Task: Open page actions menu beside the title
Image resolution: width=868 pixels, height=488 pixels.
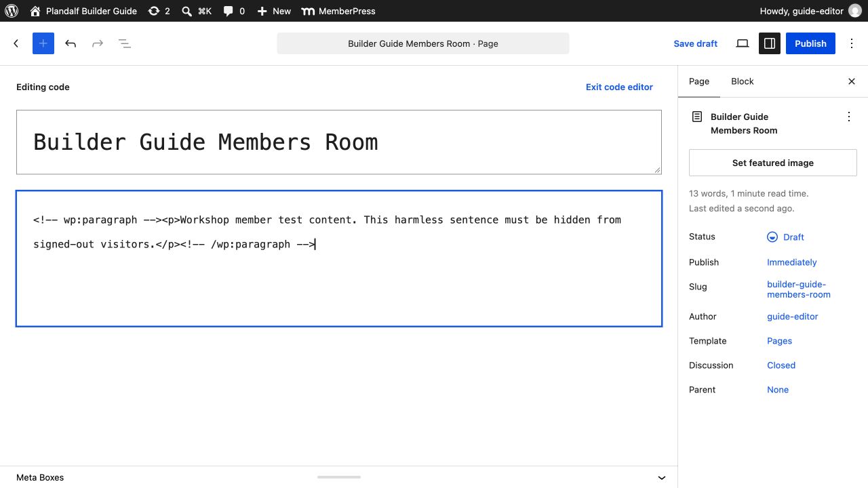Action: [x=849, y=117]
